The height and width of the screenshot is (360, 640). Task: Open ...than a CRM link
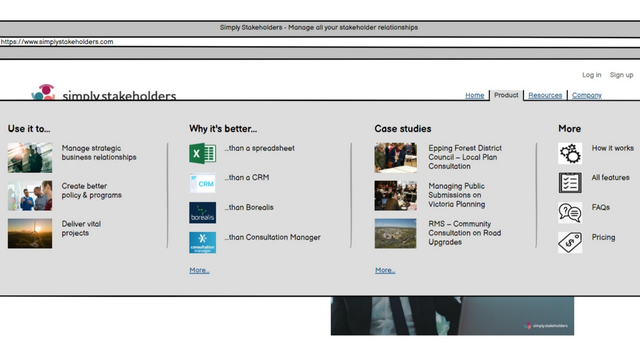tap(247, 178)
